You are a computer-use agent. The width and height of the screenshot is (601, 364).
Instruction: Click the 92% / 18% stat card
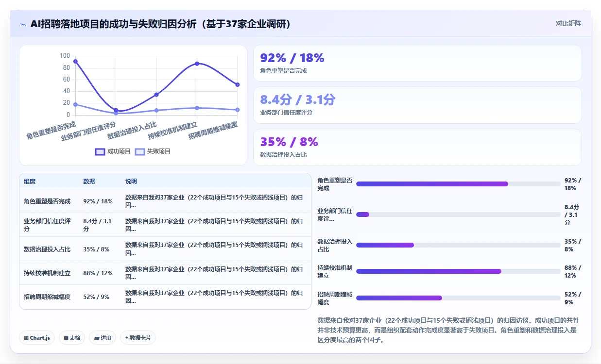click(x=417, y=63)
